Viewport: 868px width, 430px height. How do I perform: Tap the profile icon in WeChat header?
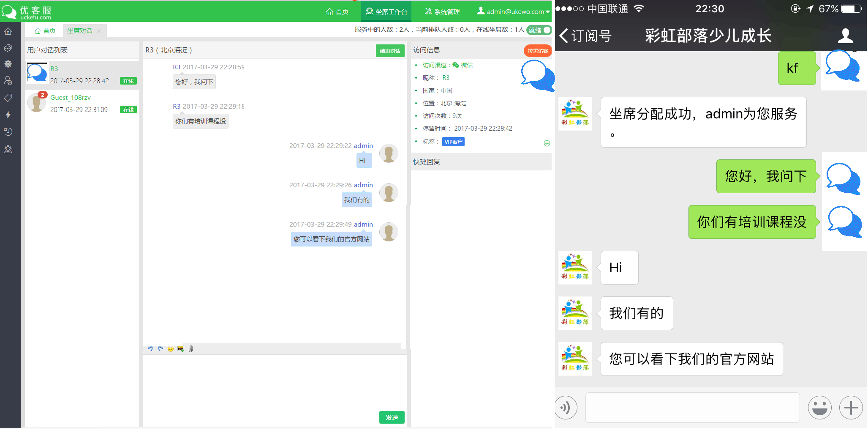click(x=846, y=36)
